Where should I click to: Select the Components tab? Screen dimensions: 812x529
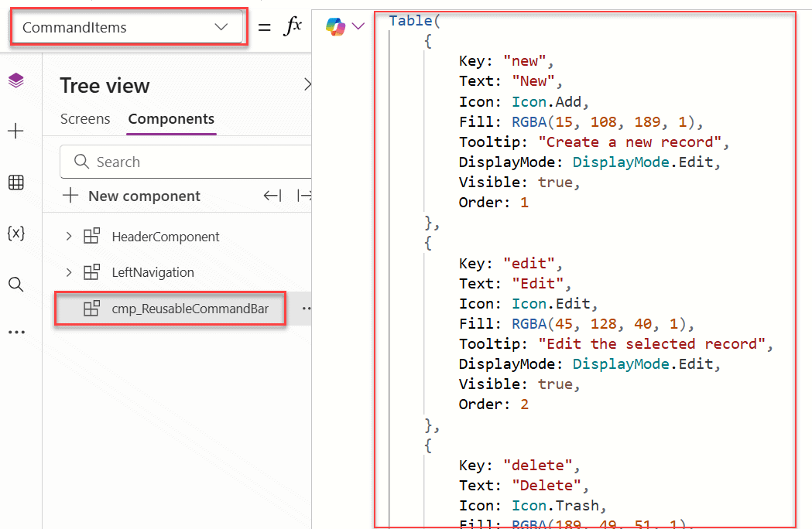(171, 119)
